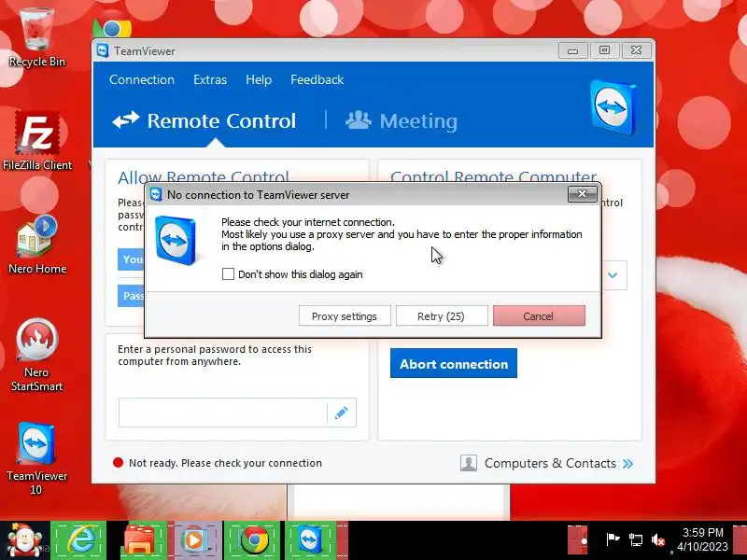The image size is (747, 560).
Task: Click the red connection status indicator
Action: click(x=119, y=463)
